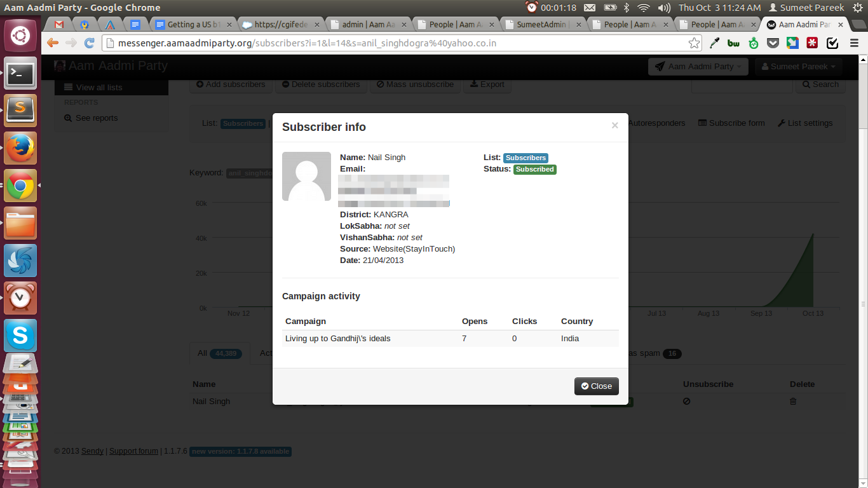The image size is (868, 488).
Task: Click the red asterisk LastPass extension icon
Action: 812,43
